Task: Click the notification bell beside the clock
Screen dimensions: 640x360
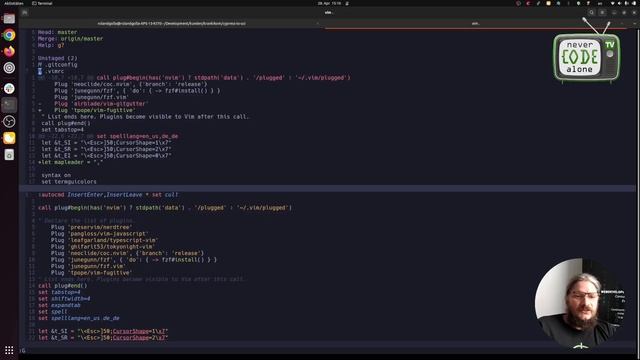Action: (x=347, y=3)
